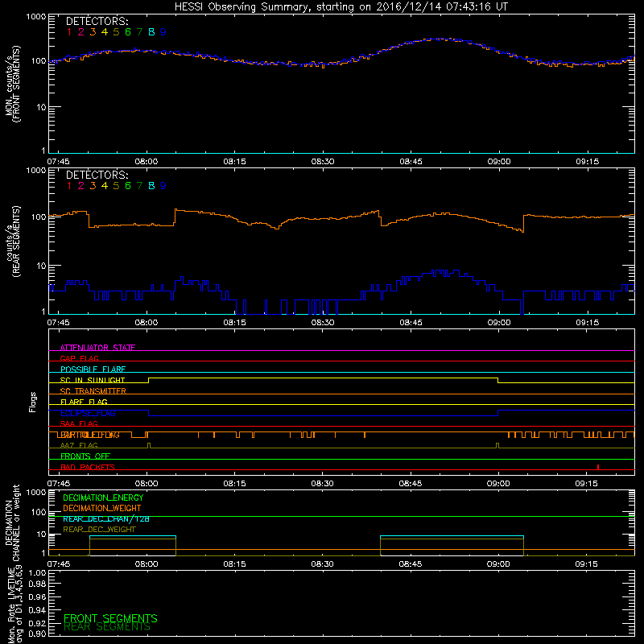Select cyan detector 8 in front segments legend
The width and height of the screenshot is (644, 644).
tap(151, 32)
